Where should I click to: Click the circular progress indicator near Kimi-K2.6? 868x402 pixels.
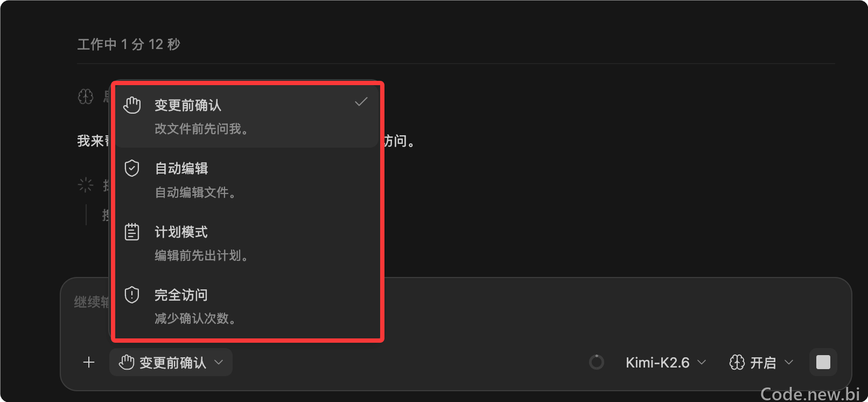click(596, 362)
